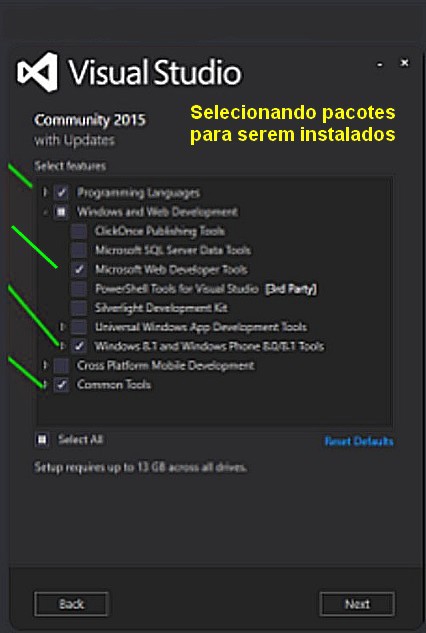Click the Select All label text
Image resolution: width=426 pixels, height=633 pixels.
80,439
